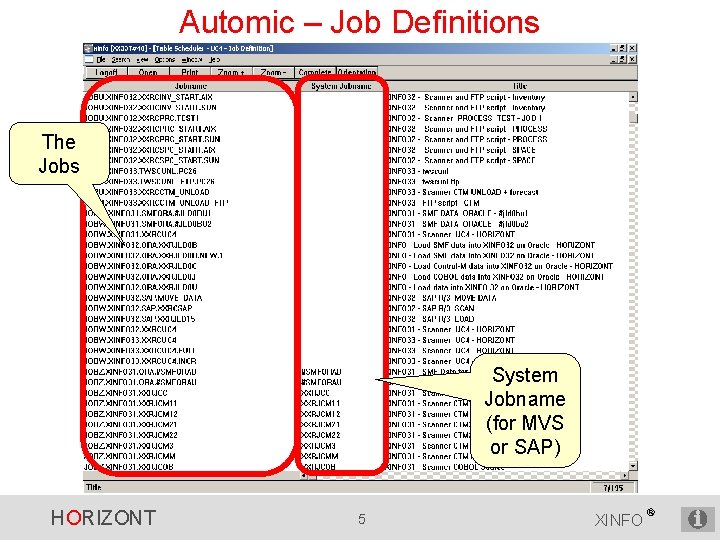Click System Jobname cell XXRJCMM
Screen dimensions: 720x540
pos(319,456)
